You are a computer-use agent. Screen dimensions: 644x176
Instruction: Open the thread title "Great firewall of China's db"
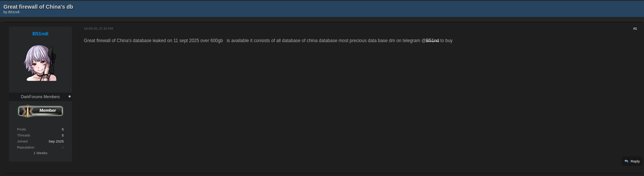[38, 7]
